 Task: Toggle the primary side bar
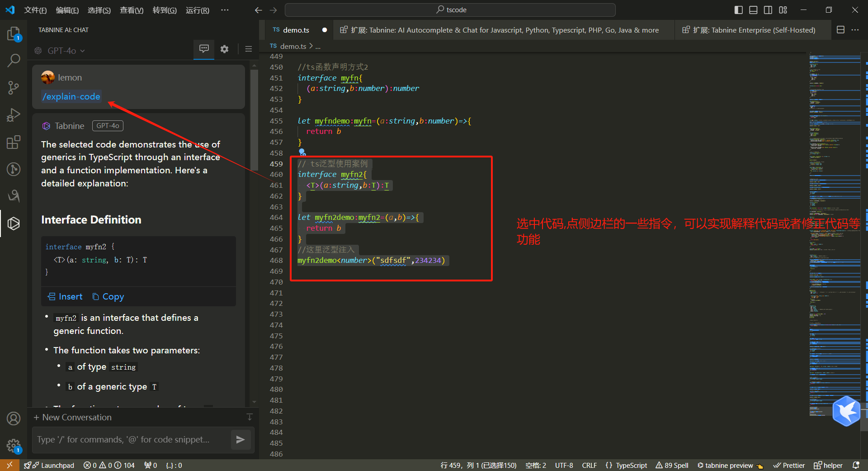coord(739,10)
